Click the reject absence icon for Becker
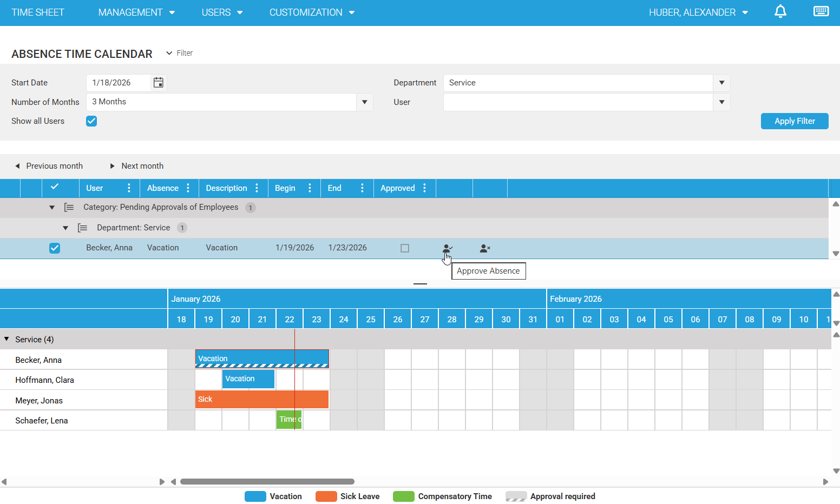The image size is (840, 504). [485, 248]
